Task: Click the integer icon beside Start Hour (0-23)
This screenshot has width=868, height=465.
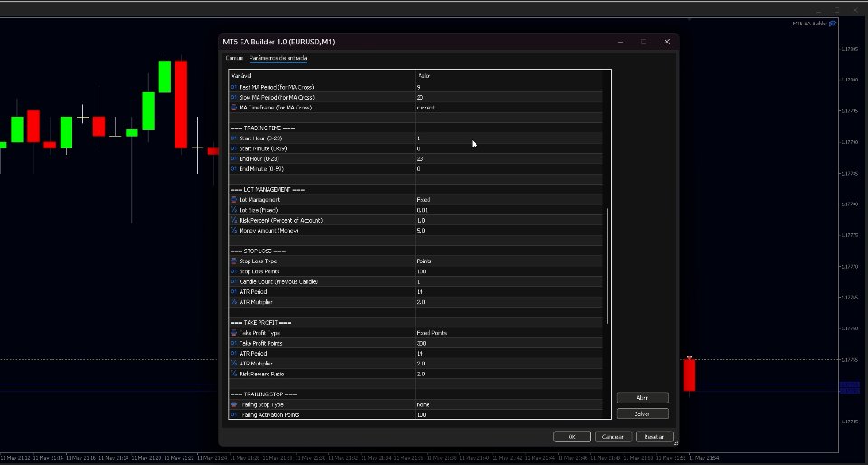Action: [233, 138]
